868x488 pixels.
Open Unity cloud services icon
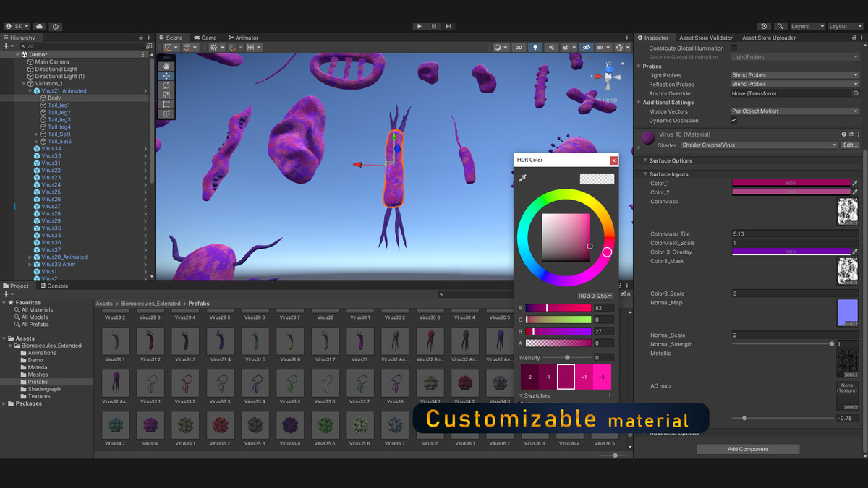click(39, 27)
